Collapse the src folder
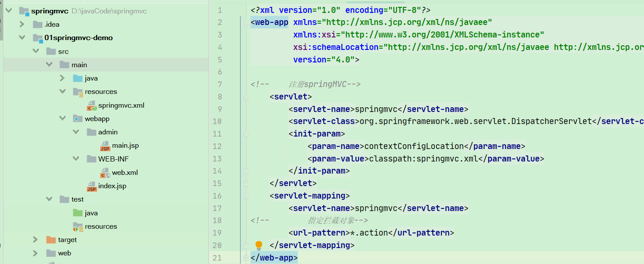644x264 pixels. click(35, 51)
